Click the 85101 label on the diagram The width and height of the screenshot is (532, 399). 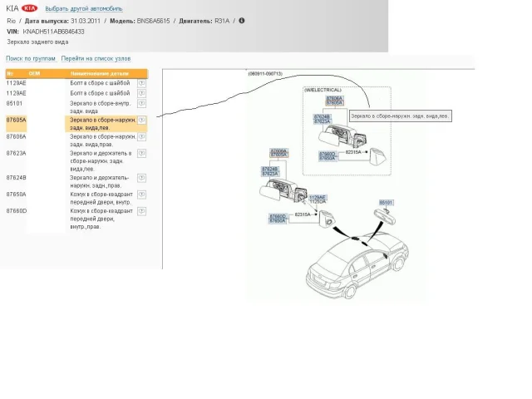[x=386, y=202]
